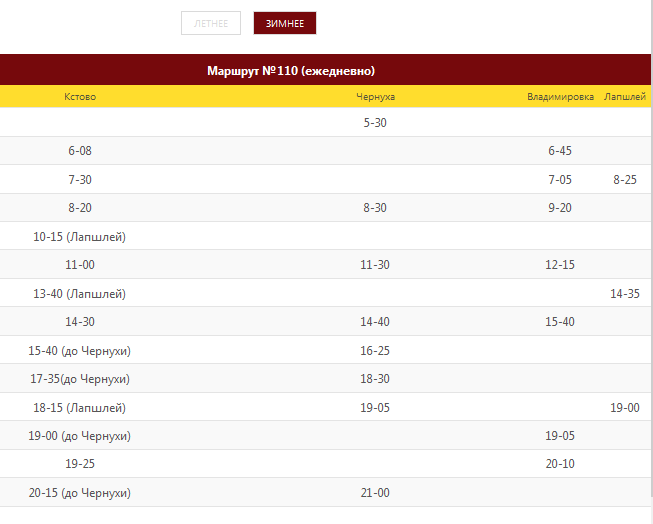This screenshot has height=524, width=653.
Task: Select the 7-30 Кстово time
Action: tap(80, 180)
